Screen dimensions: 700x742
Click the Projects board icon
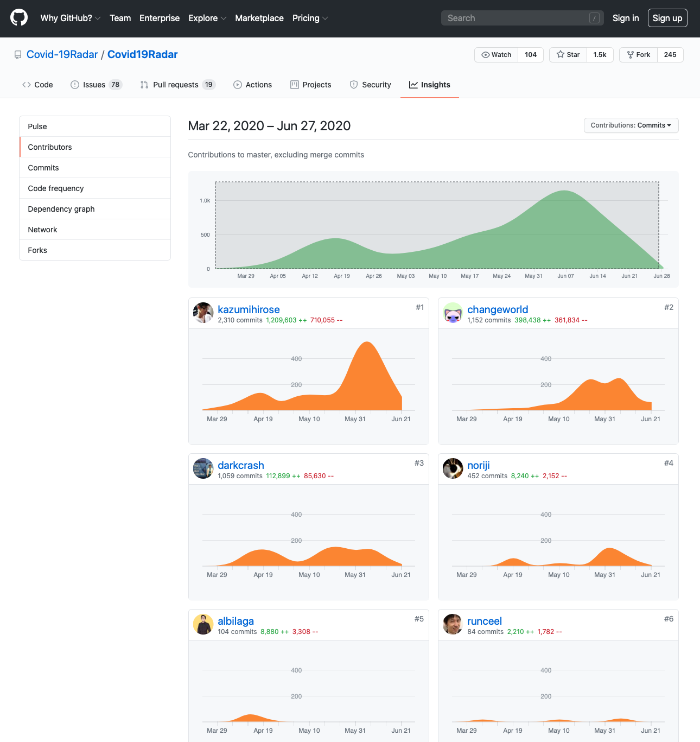click(295, 85)
